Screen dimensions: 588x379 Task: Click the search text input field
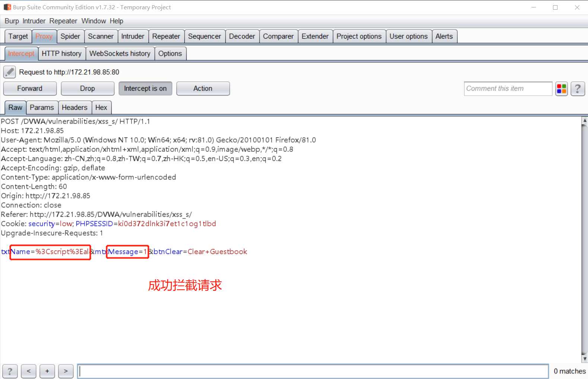(x=313, y=371)
